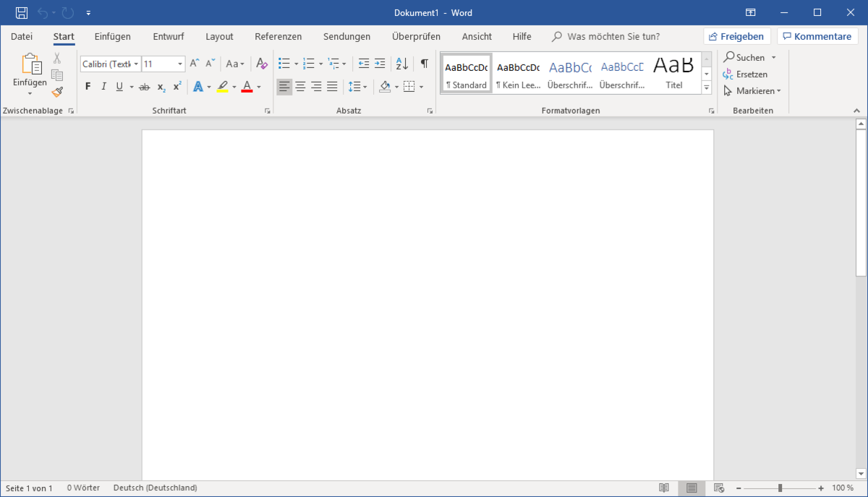This screenshot has height=497, width=868.
Task: Click the superscript icon
Action: pos(177,87)
